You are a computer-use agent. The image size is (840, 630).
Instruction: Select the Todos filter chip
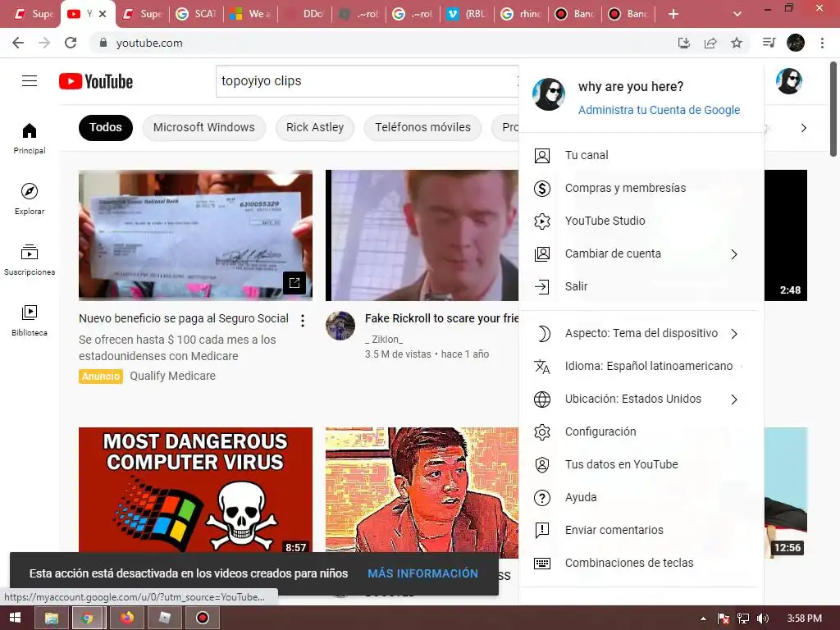click(x=106, y=127)
